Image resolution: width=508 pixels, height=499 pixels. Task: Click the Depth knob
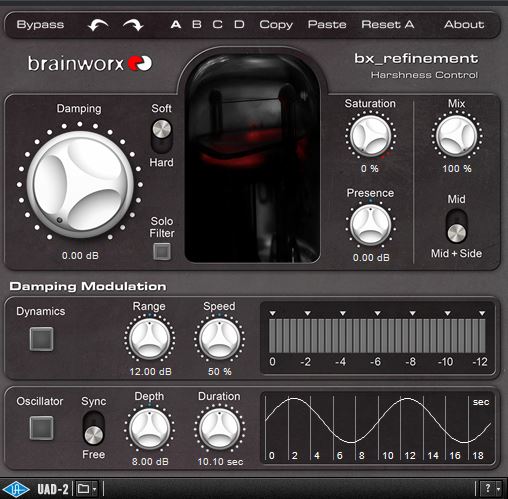[149, 429]
